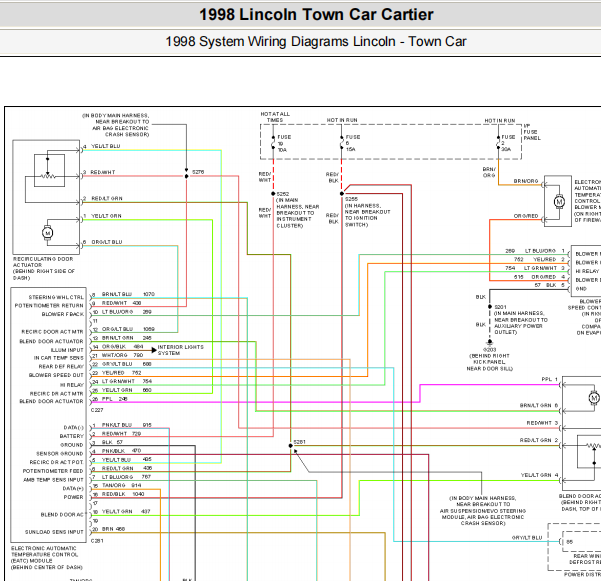The height and width of the screenshot is (581, 601).
Task: Click the "DATA (-)" pin label
Action: 74,427
